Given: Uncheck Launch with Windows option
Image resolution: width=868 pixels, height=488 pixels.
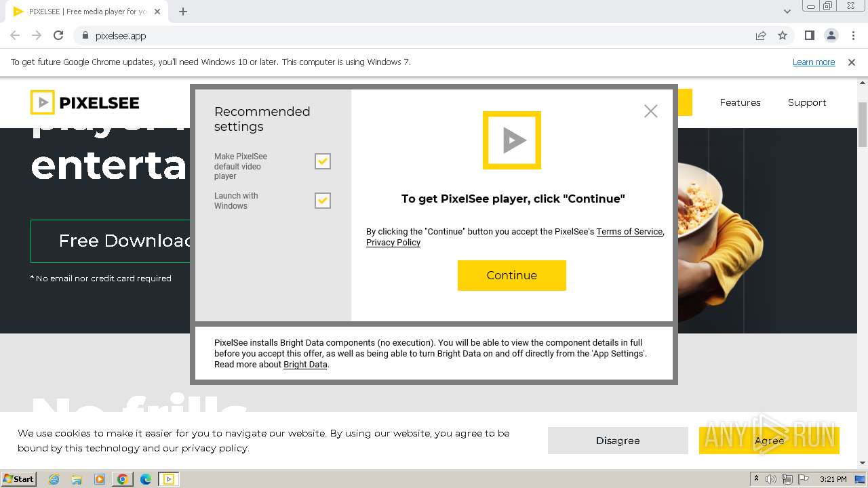Looking at the screenshot, I should pyautogui.click(x=323, y=201).
